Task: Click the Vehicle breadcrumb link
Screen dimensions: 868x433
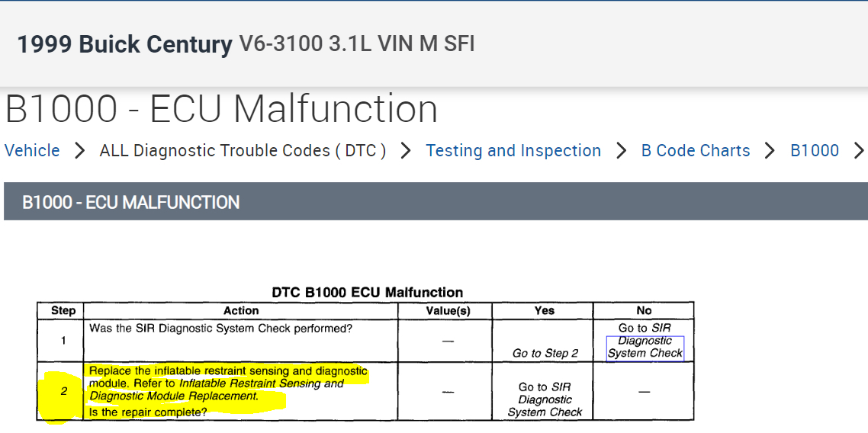Action: (x=32, y=151)
